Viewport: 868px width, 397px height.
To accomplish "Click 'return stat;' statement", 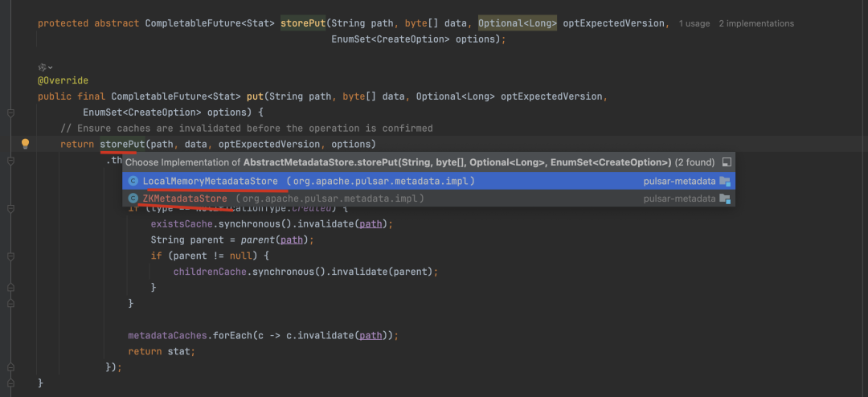I will point(162,352).
